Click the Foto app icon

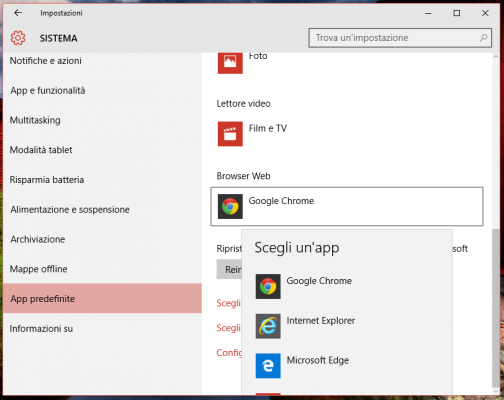pyautogui.click(x=230, y=63)
